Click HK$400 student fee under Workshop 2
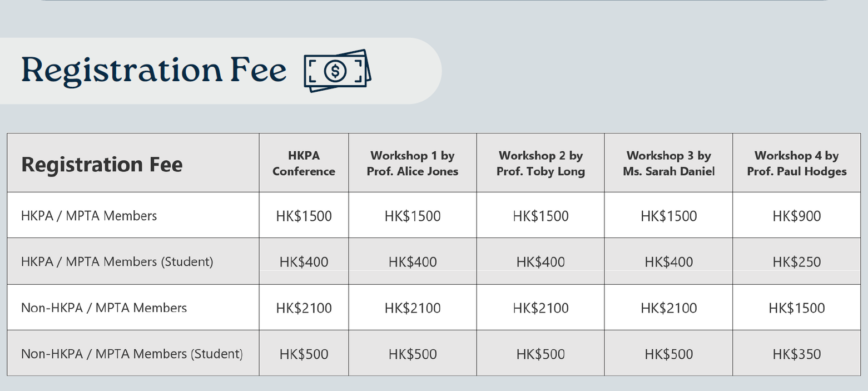This screenshot has height=391, width=868. (540, 261)
